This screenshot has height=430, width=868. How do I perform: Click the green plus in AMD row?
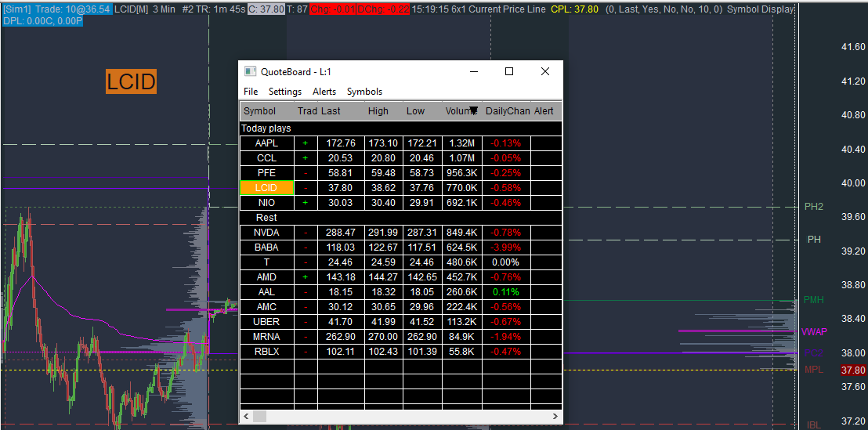[305, 277]
